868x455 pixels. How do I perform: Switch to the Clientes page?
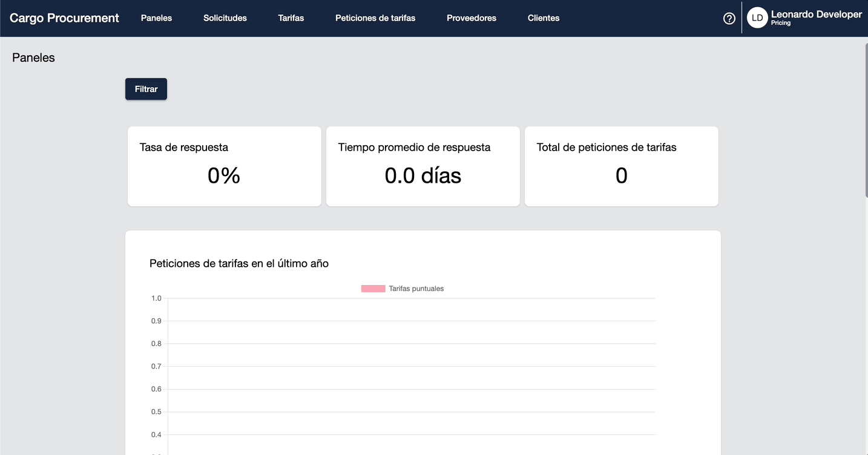click(544, 18)
